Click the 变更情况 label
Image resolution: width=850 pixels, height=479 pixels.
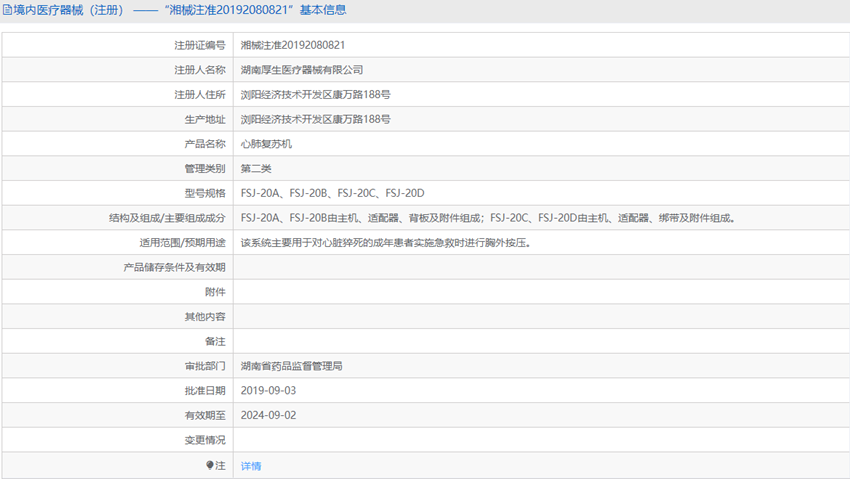tap(205, 440)
